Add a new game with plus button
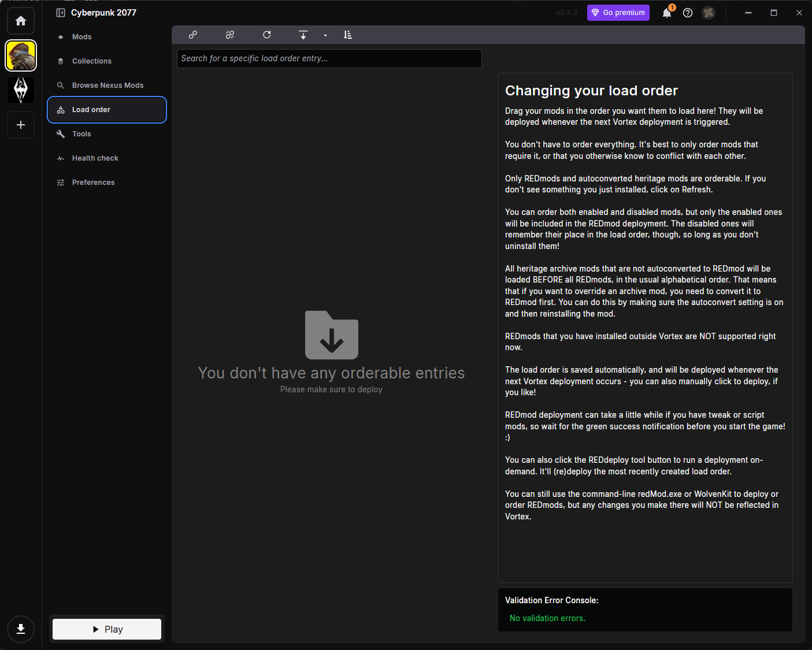 [21, 125]
